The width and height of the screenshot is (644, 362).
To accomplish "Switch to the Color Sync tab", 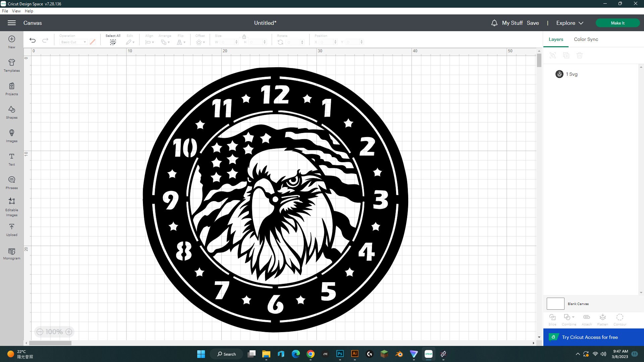I will coord(586,39).
